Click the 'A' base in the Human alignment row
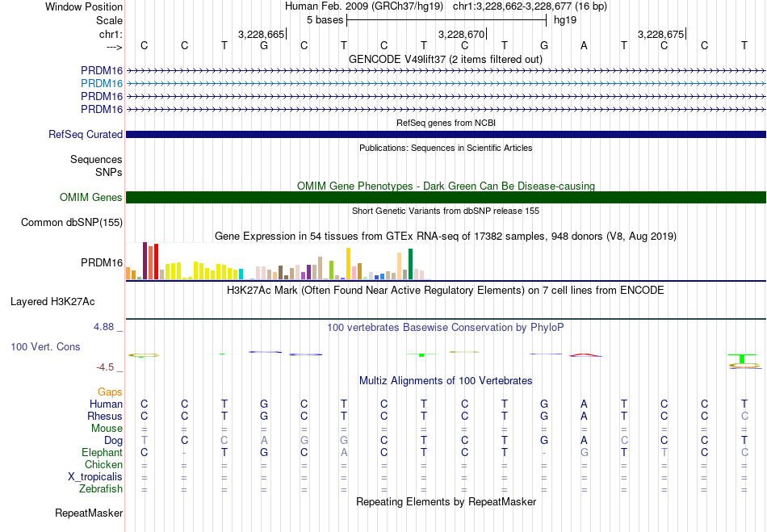767x532 pixels. click(584, 404)
